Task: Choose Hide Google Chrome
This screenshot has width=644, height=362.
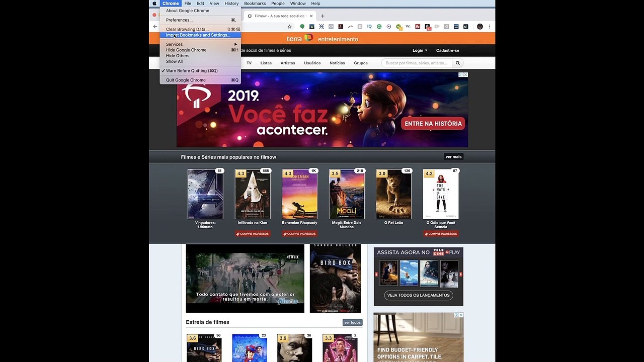Action: coord(200,50)
